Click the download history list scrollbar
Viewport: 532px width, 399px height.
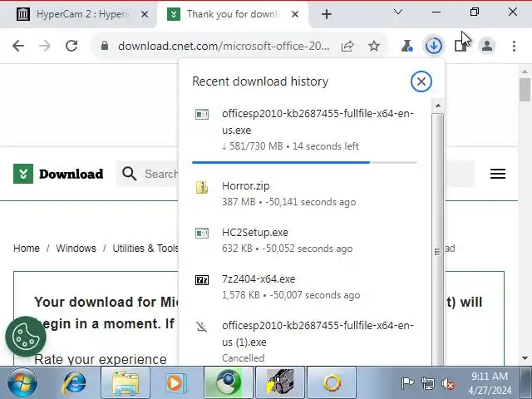point(438,239)
